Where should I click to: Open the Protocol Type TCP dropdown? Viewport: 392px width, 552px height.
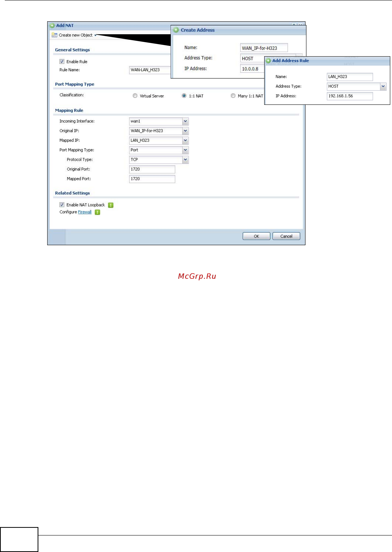(x=185, y=160)
